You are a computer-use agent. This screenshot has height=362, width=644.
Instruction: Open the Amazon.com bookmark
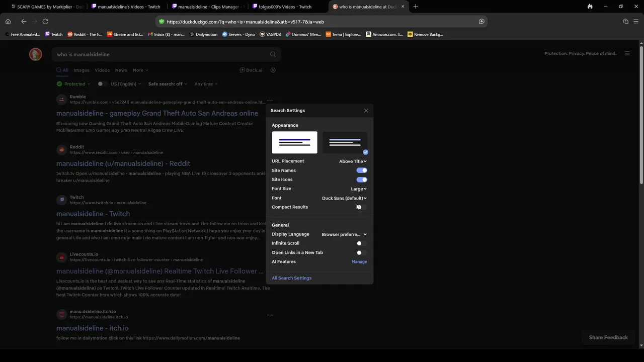pyautogui.click(x=384, y=35)
